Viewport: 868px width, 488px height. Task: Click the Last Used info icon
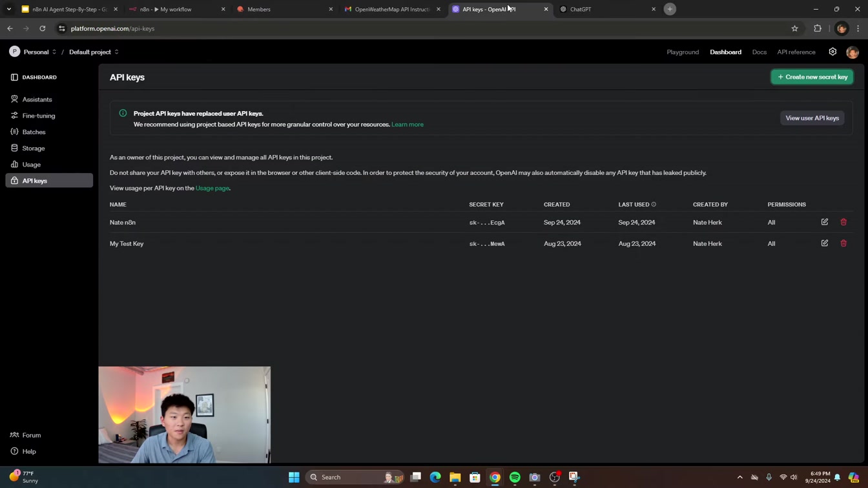(x=654, y=205)
